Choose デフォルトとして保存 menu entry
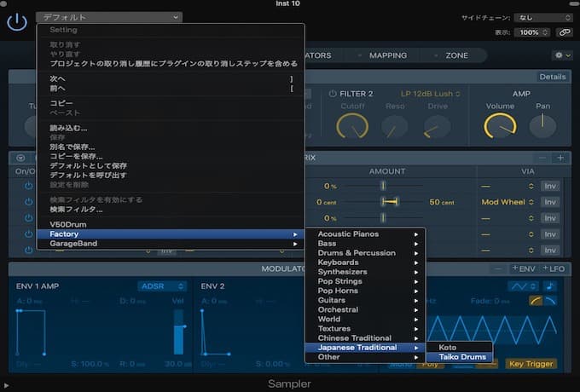Viewport: 580px width, 392px height. click(171, 166)
